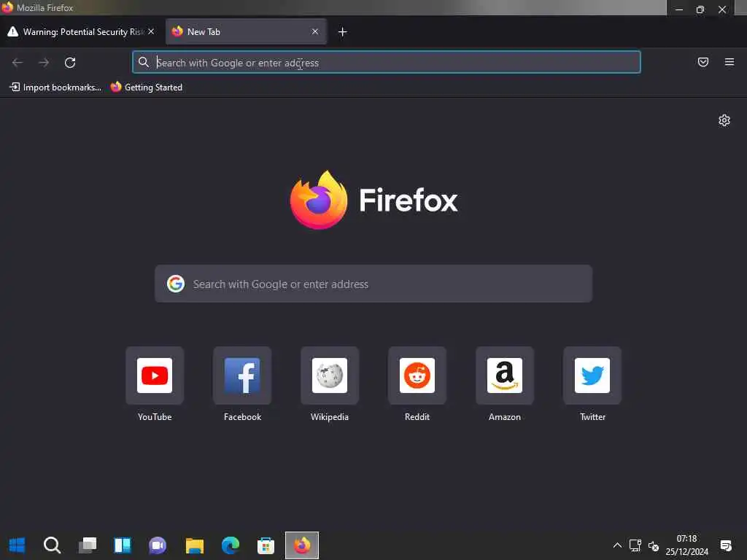
Task: Open Task View on the taskbar
Action: pos(88,545)
